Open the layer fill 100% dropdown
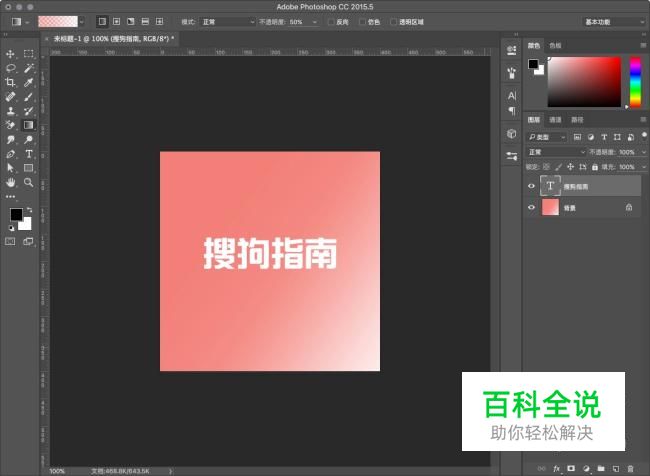This screenshot has width=650, height=476. [x=643, y=167]
